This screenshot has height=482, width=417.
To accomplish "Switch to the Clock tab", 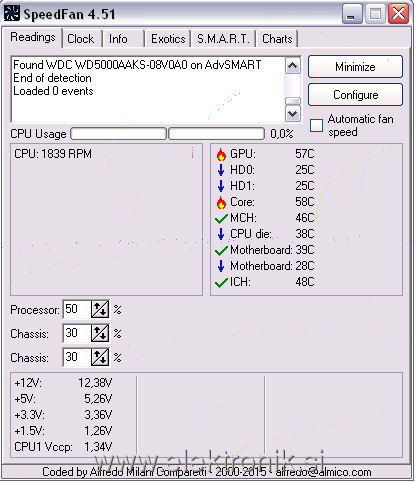I will pos(81,39).
